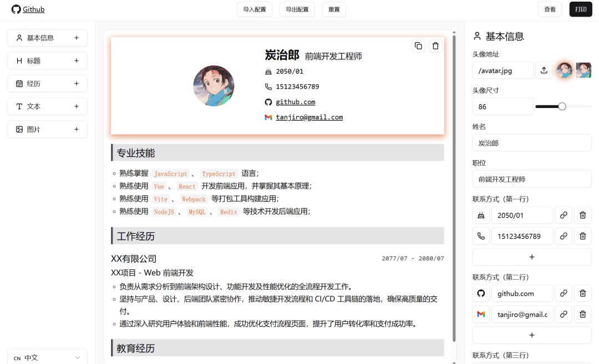Click the upload icon next to avatar address field
Viewport: 599px width, 364px height.
[544, 70]
